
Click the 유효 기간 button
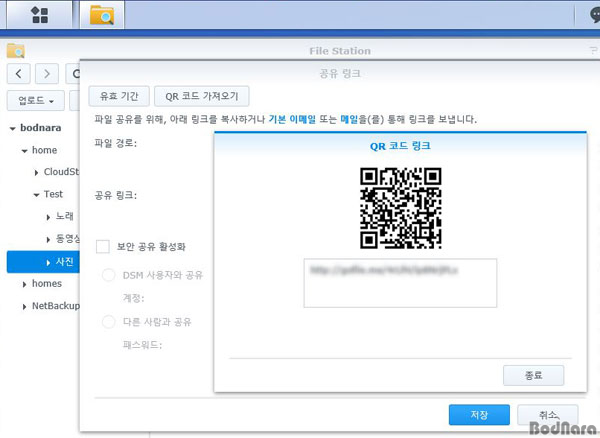click(119, 96)
